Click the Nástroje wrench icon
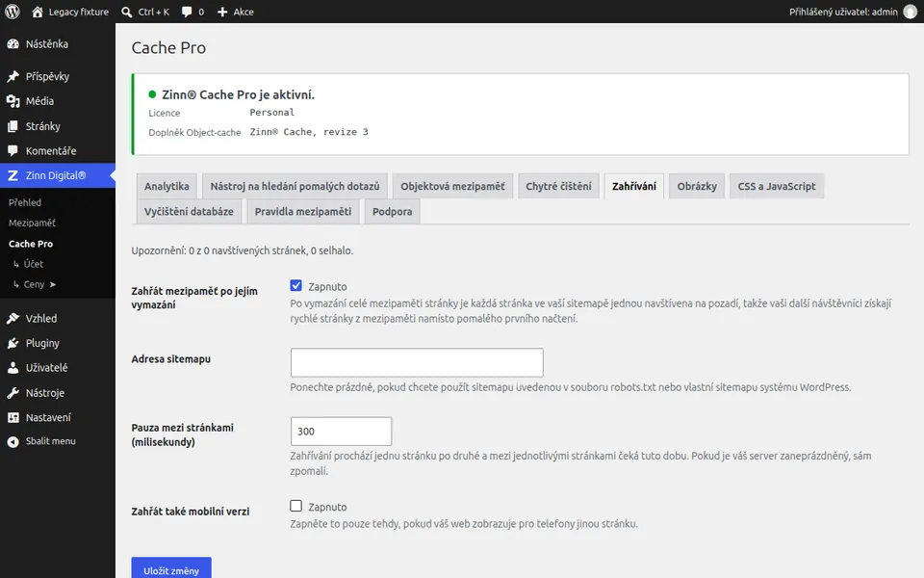 [x=13, y=393]
